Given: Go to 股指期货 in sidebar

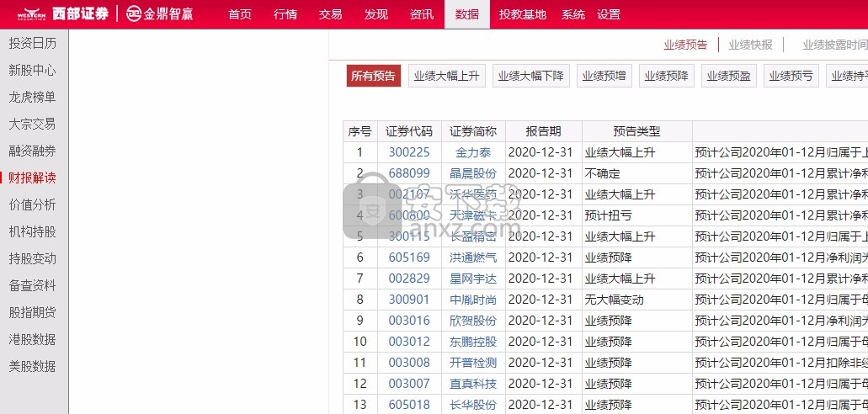Looking at the screenshot, I should pyautogui.click(x=33, y=312).
